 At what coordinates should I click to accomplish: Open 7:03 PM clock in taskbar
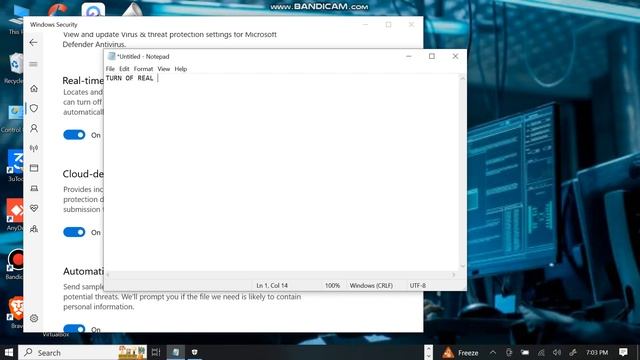pyautogui.click(x=597, y=352)
